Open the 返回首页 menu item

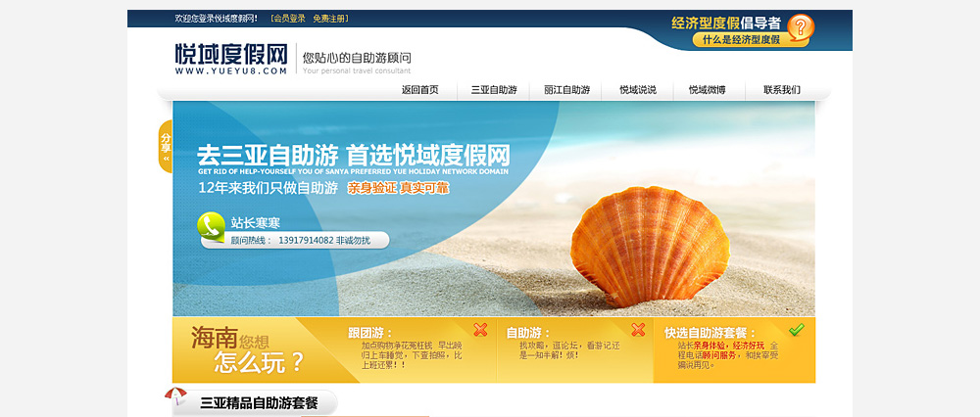[x=419, y=90]
